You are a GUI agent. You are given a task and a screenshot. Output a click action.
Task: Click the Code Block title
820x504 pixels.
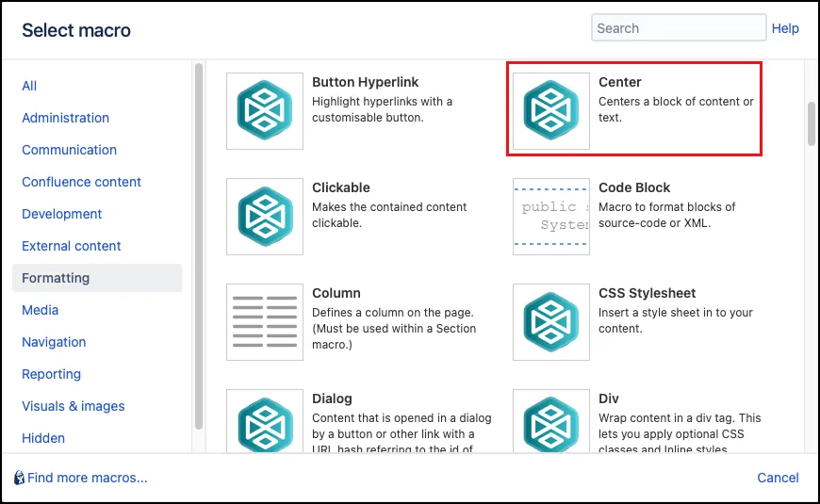tap(634, 187)
